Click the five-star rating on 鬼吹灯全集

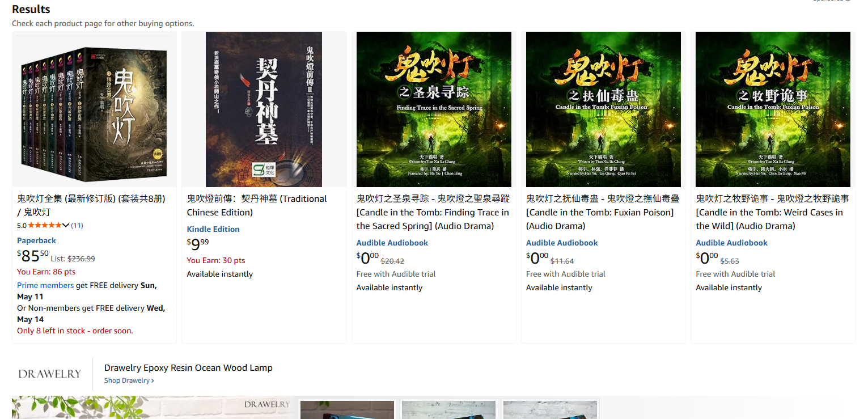coord(44,225)
